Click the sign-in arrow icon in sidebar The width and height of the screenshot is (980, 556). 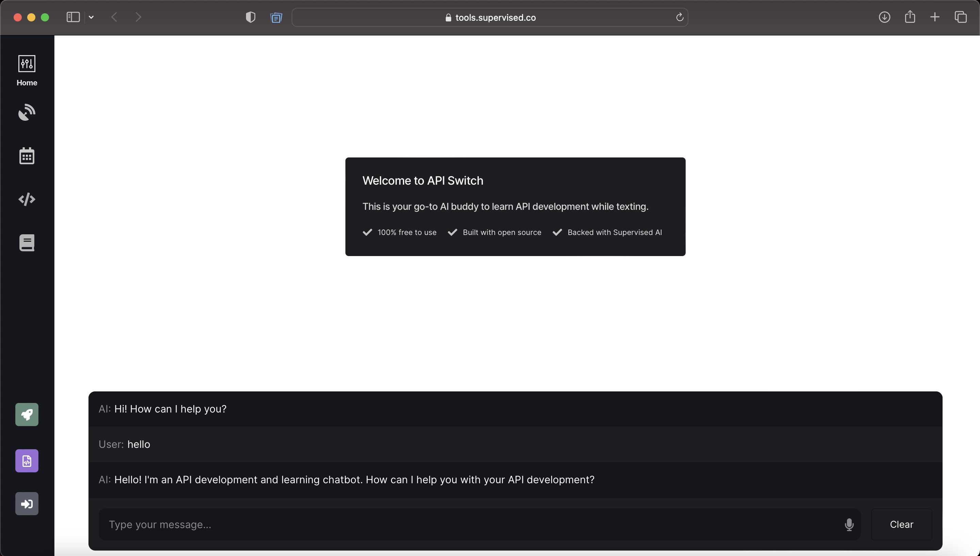click(x=27, y=504)
